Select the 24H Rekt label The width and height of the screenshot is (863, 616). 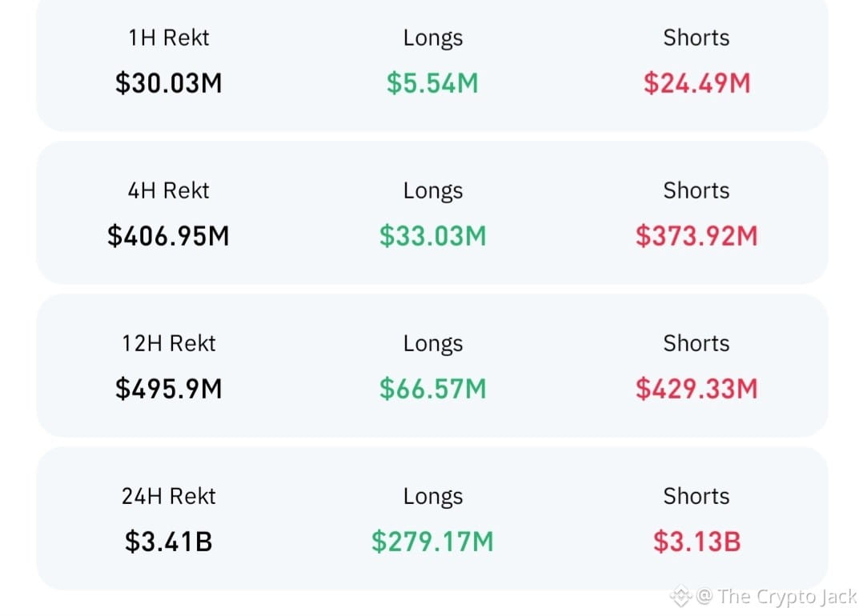[168, 497]
